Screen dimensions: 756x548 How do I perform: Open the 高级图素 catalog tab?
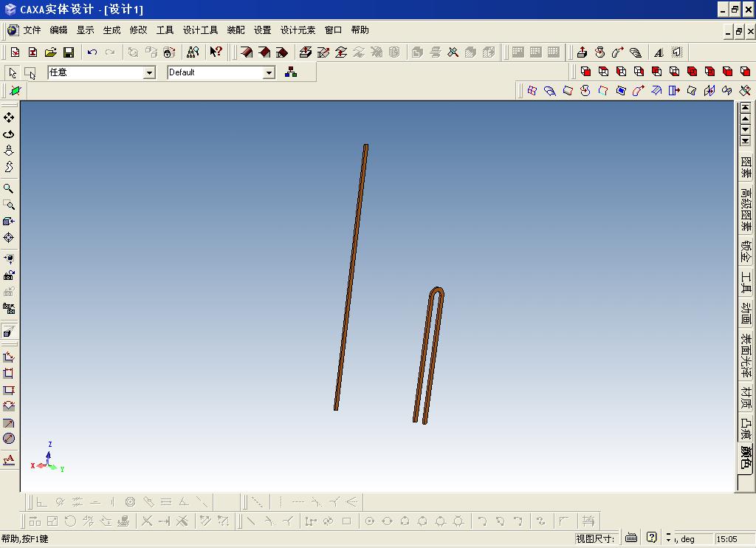coord(746,209)
